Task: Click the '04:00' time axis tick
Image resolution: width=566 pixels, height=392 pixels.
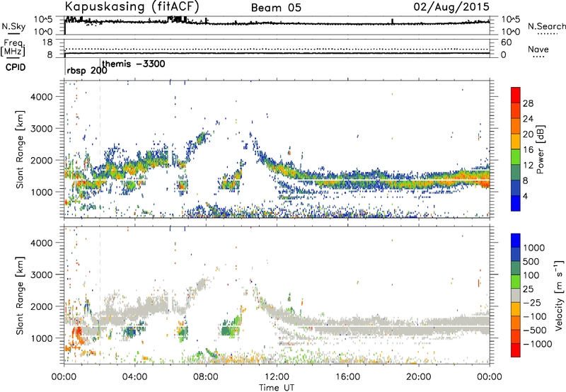Action: click(134, 377)
